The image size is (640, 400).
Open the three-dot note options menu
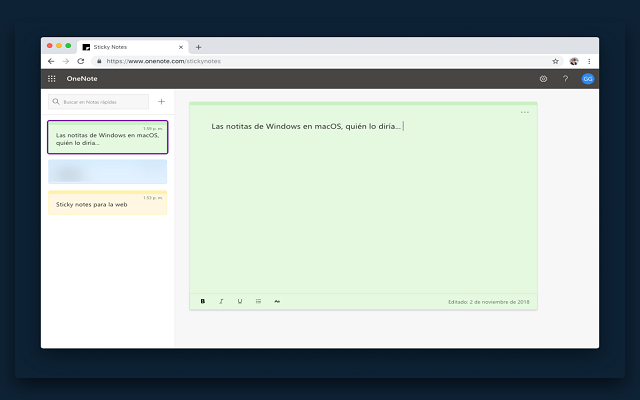coord(525,112)
